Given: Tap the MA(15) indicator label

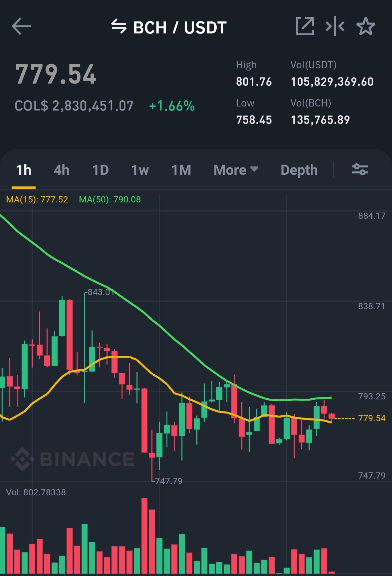Looking at the screenshot, I should pos(37,200).
